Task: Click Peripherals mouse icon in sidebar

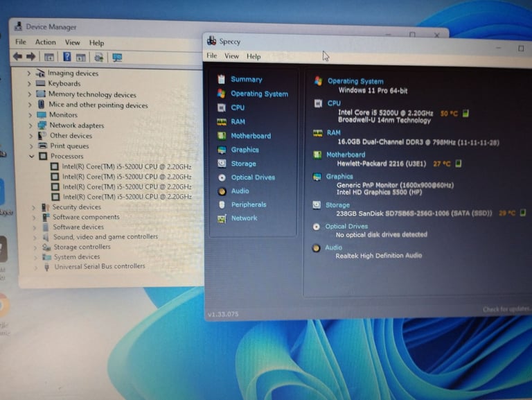Action: [x=222, y=205]
